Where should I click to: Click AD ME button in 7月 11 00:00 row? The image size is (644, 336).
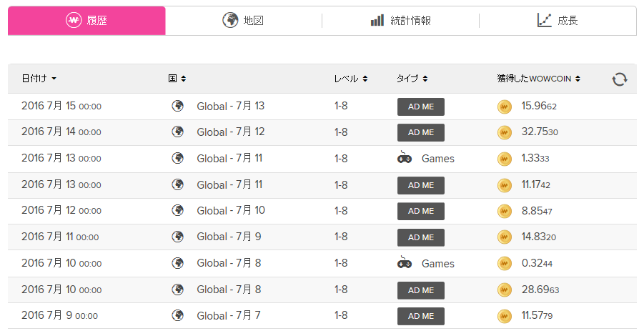click(x=420, y=237)
